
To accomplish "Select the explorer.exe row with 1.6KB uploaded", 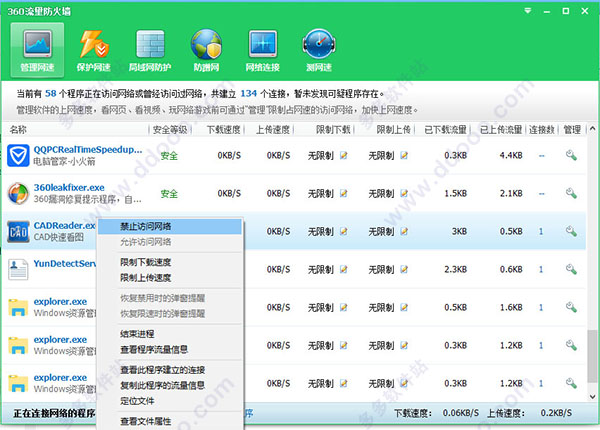I will click(294, 307).
